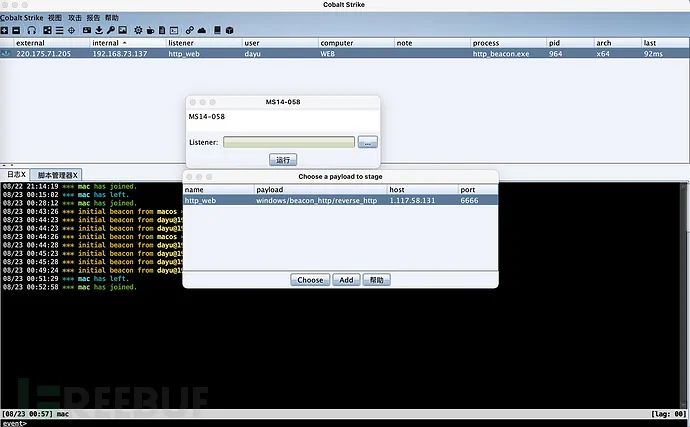Click the gear executable generator icon
The image size is (690, 427).
click(x=138, y=30)
